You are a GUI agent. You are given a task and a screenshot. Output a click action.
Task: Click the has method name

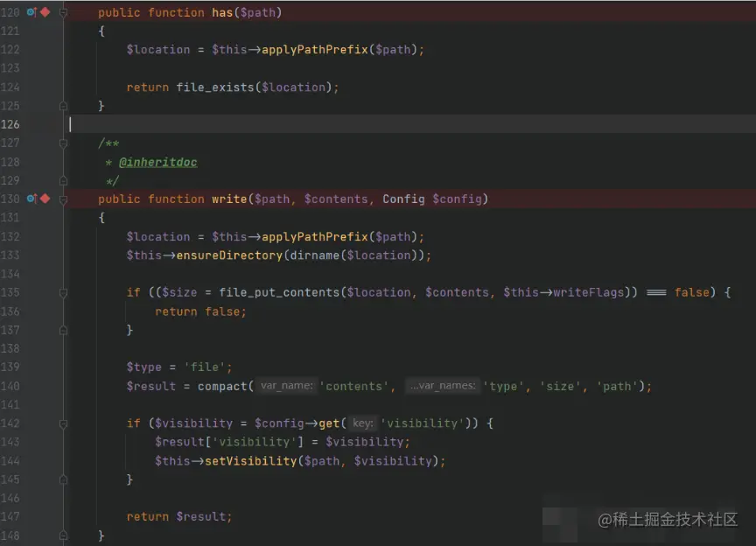(222, 12)
